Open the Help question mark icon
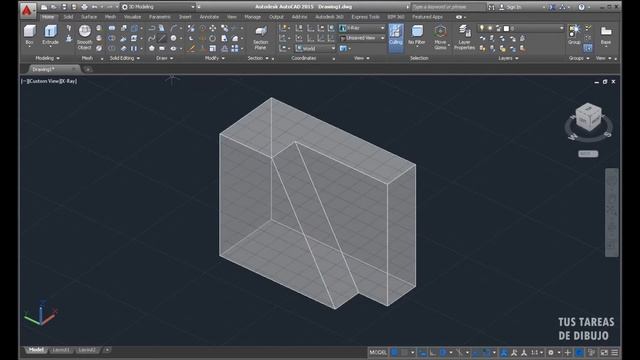640x360 pixels. coord(581,7)
